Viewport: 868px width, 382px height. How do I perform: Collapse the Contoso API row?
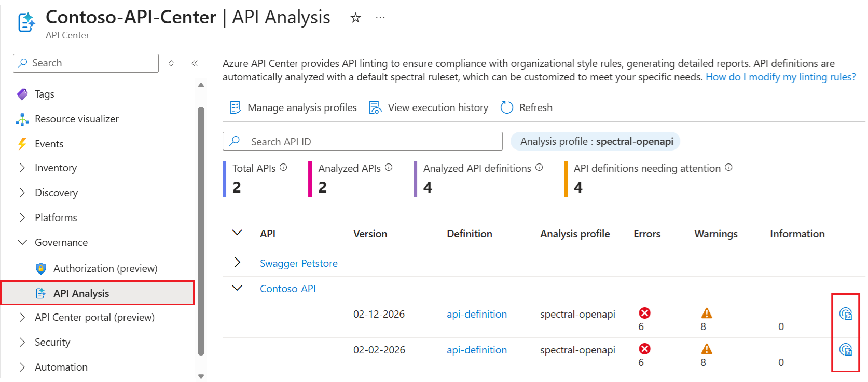point(237,288)
